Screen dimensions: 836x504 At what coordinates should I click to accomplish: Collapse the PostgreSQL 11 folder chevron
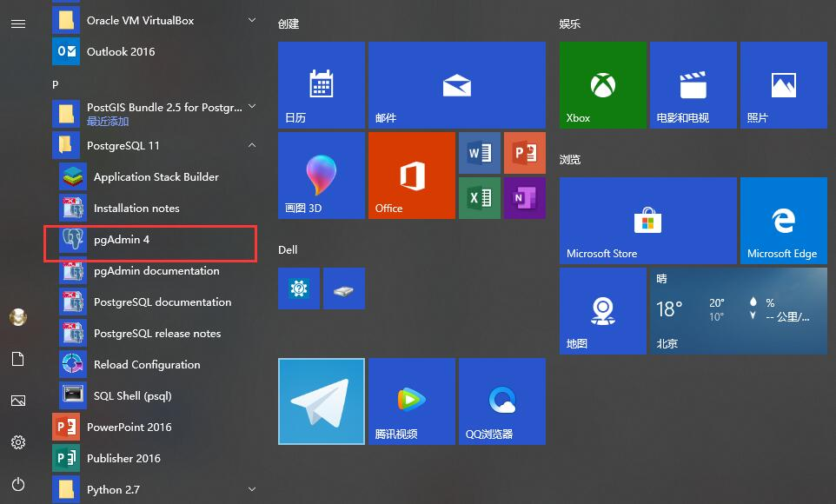point(252,145)
